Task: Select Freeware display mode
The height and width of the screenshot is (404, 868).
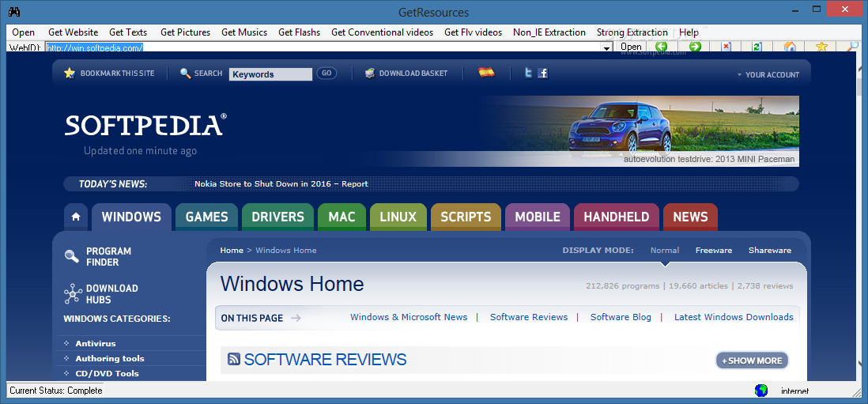Action: click(x=714, y=250)
